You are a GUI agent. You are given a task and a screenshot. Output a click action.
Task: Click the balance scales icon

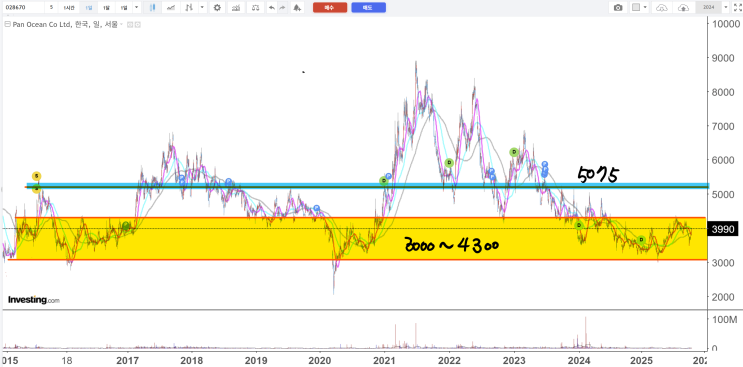tap(255, 8)
